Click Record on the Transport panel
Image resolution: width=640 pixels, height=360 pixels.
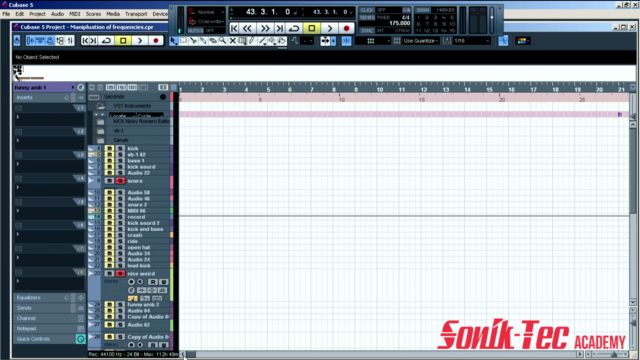coord(346,28)
